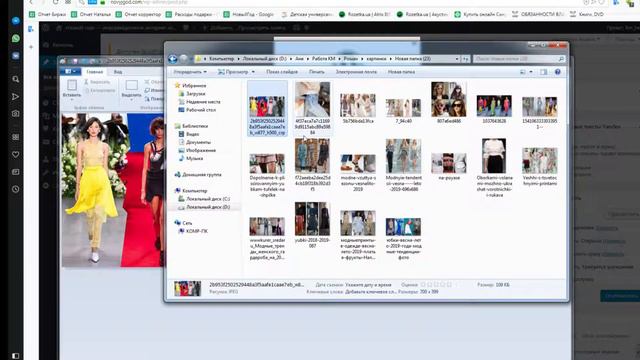Click the Explorer folder search field
640x360 pixels.
tap(519, 59)
